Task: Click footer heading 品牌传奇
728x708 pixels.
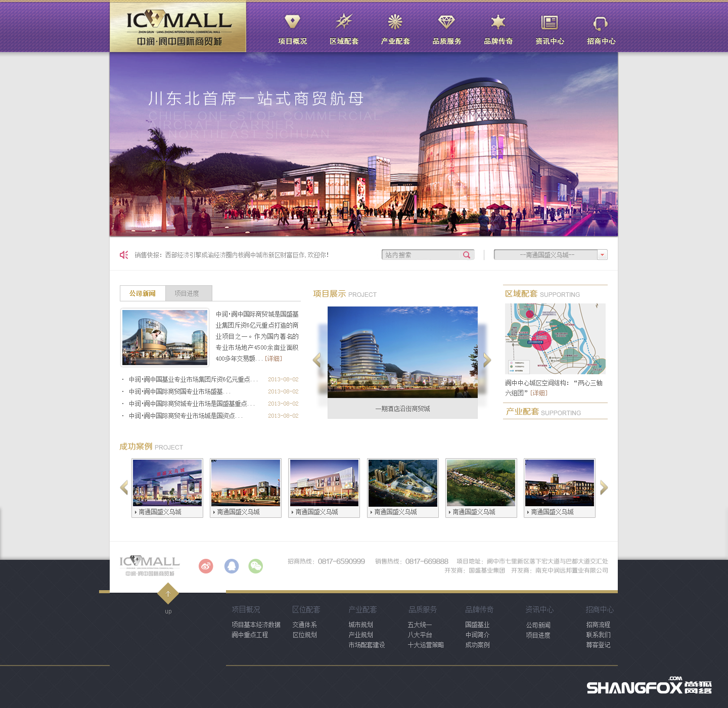Action: click(x=479, y=609)
